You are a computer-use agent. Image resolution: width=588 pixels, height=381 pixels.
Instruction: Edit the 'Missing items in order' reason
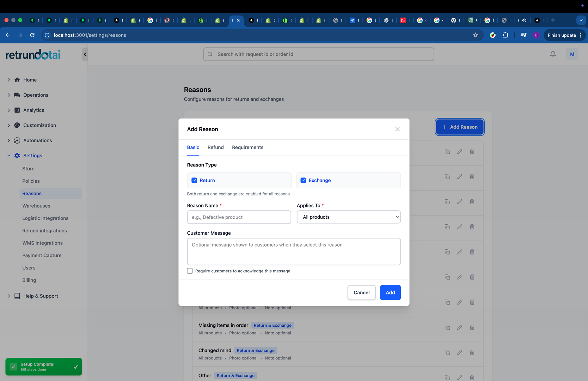[459, 327]
